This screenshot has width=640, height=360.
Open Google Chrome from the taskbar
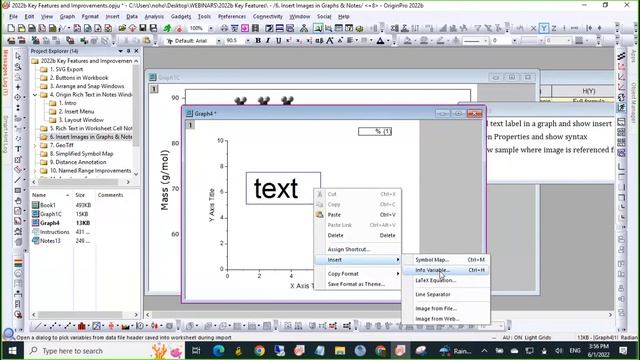(x=259, y=351)
